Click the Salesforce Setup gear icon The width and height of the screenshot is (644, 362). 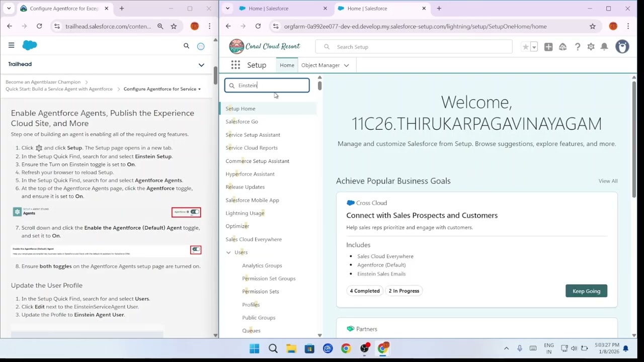tap(591, 47)
